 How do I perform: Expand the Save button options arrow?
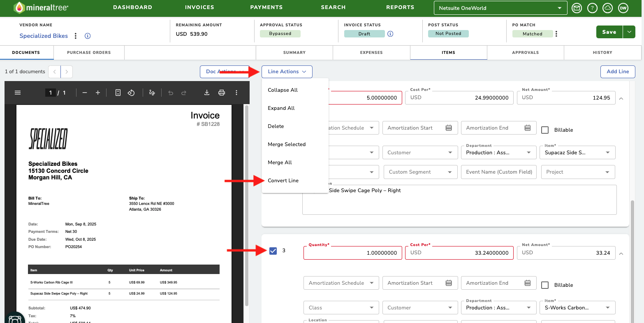tap(629, 32)
